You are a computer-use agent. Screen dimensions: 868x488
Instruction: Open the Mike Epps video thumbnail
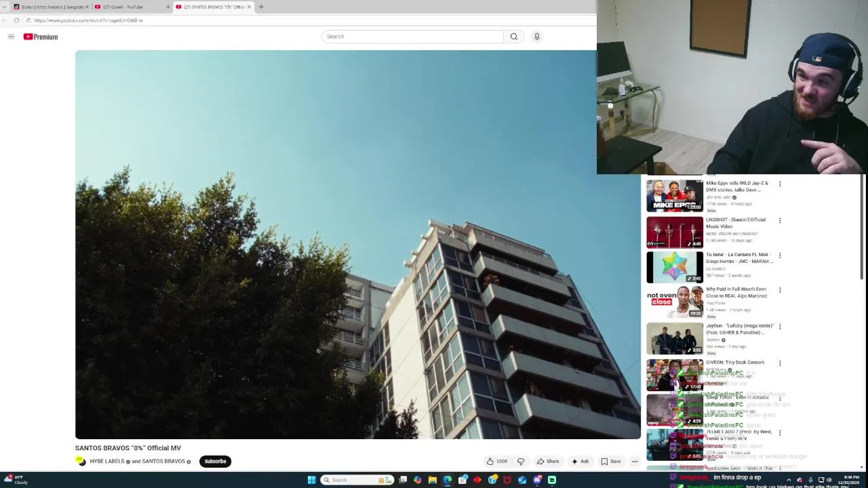675,196
